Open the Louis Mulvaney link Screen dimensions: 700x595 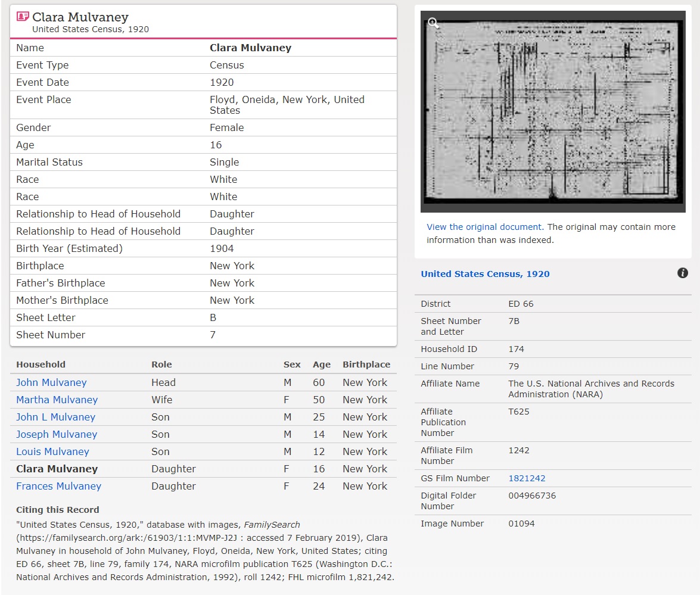pyautogui.click(x=52, y=451)
